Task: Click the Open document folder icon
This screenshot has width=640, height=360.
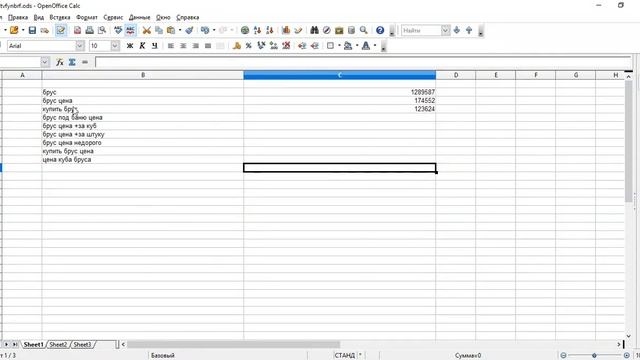Action: 14,30
